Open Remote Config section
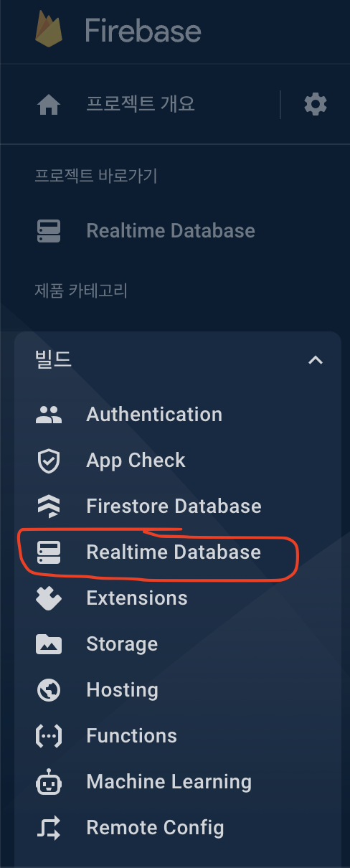Screen dimensions: 350x868 pyautogui.click(x=155, y=828)
